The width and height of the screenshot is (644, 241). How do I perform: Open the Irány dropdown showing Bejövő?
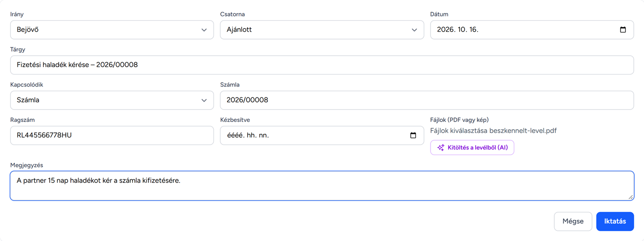point(112,30)
